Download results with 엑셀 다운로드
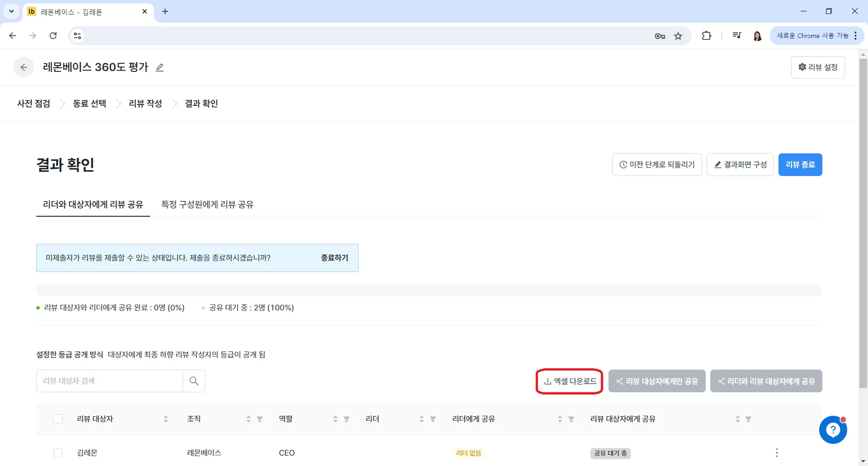 (570, 381)
